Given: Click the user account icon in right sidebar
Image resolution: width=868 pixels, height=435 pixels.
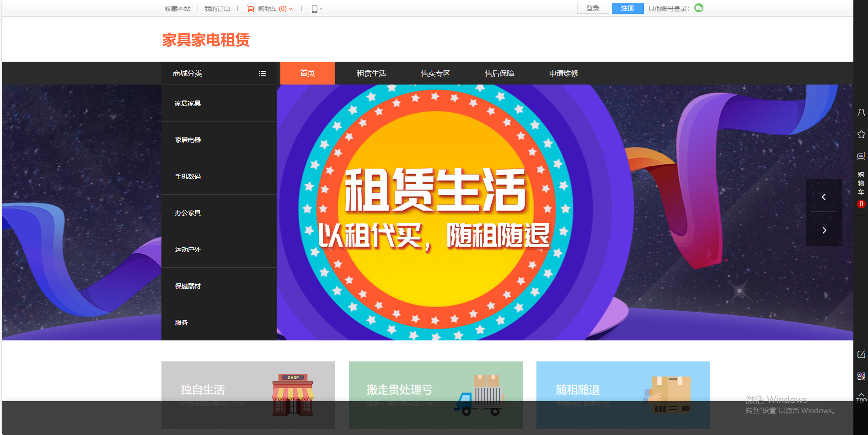Looking at the screenshot, I should coord(861,112).
